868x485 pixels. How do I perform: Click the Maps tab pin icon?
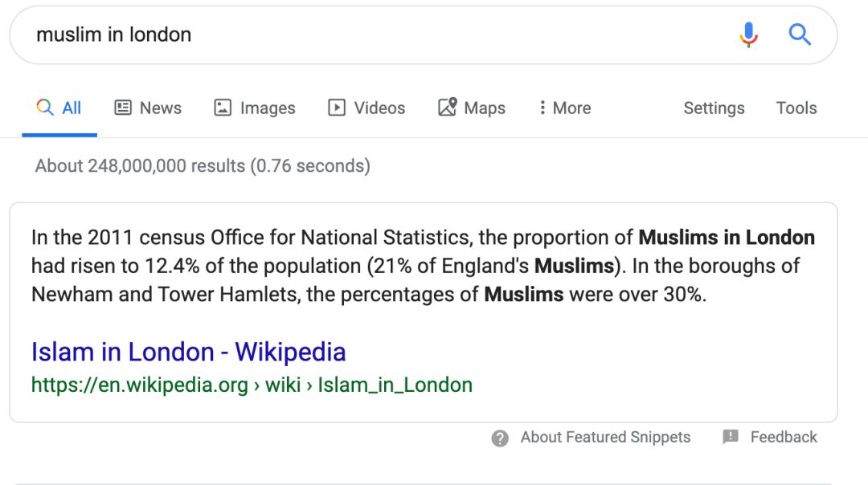pos(447,108)
